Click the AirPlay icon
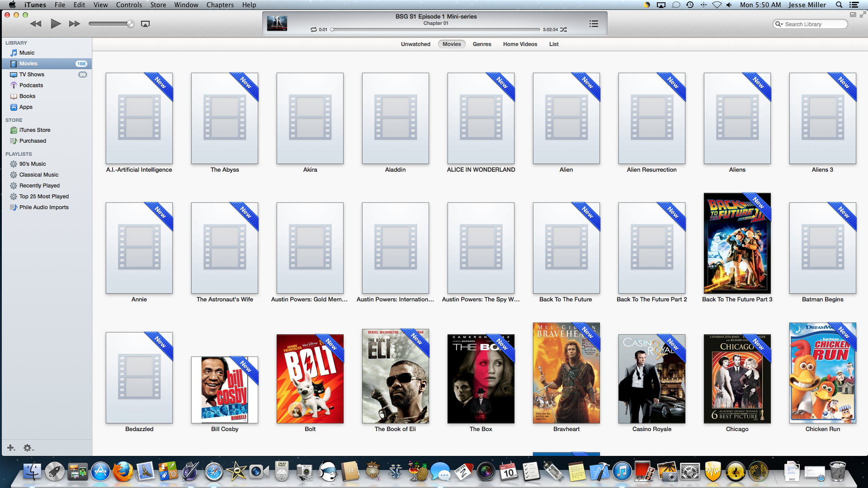Image resolution: width=868 pixels, height=488 pixels. (145, 24)
